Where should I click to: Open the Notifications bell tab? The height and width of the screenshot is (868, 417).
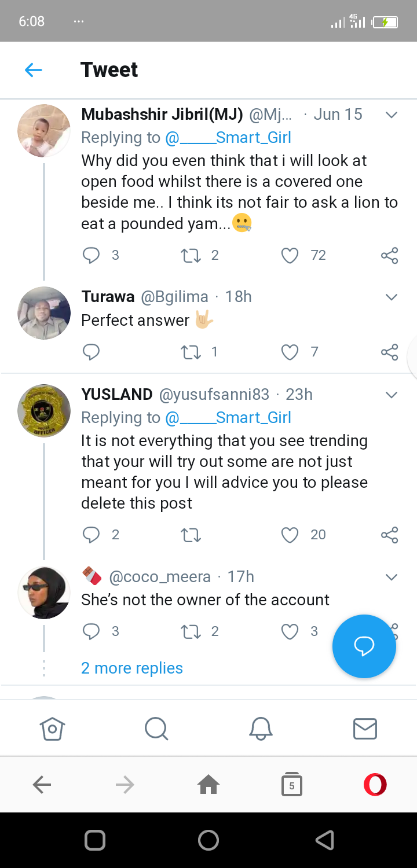pyautogui.click(x=261, y=729)
